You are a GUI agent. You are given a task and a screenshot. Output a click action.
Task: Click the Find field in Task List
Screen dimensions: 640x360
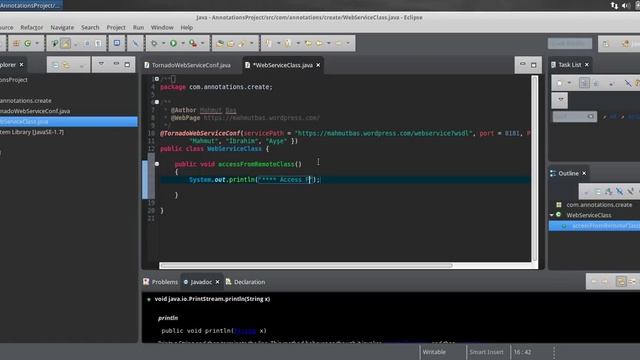click(x=575, y=117)
